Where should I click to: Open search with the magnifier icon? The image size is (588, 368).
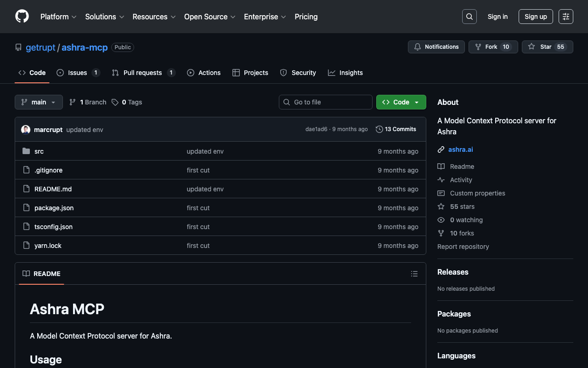click(x=469, y=17)
